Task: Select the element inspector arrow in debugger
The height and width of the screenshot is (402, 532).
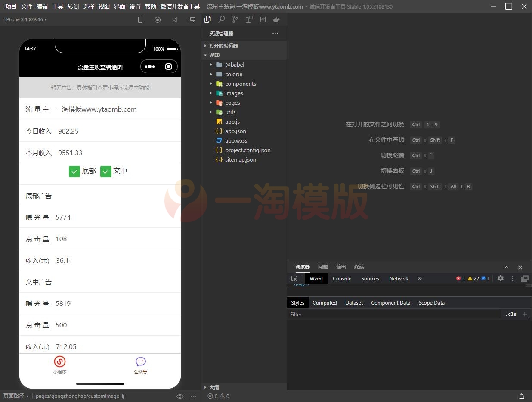Action: coord(295,279)
